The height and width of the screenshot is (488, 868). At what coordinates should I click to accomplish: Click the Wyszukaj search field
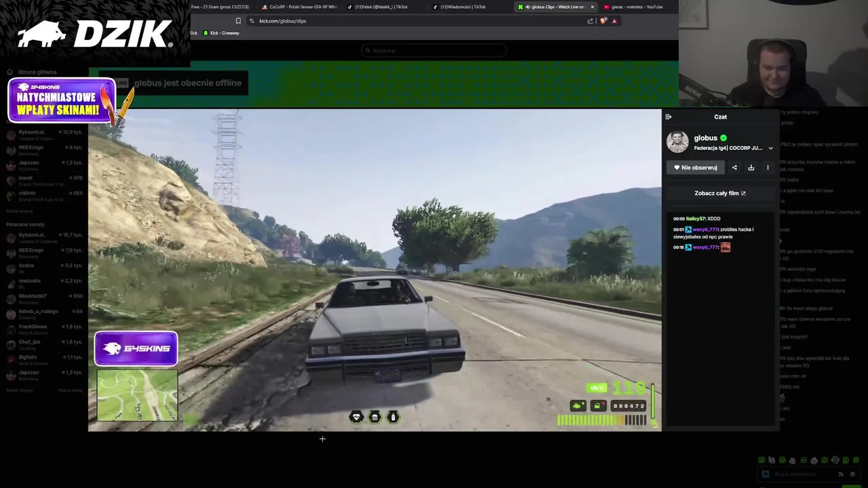click(434, 50)
